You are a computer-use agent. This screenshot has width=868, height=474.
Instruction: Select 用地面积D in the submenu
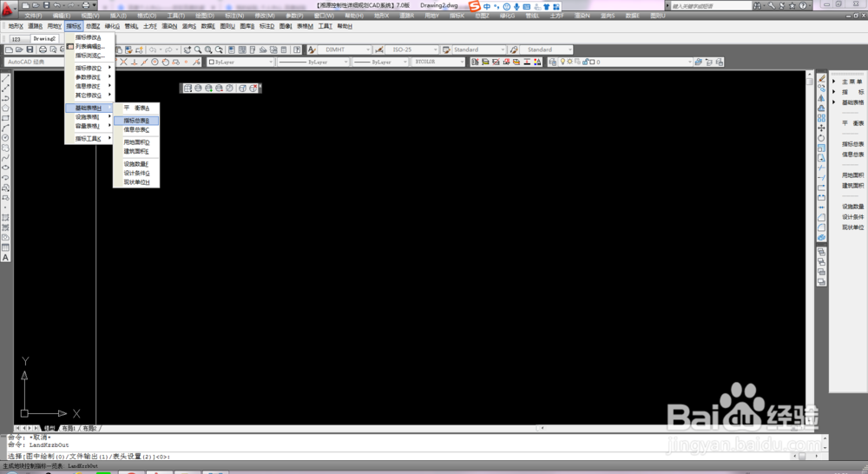tap(136, 142)
